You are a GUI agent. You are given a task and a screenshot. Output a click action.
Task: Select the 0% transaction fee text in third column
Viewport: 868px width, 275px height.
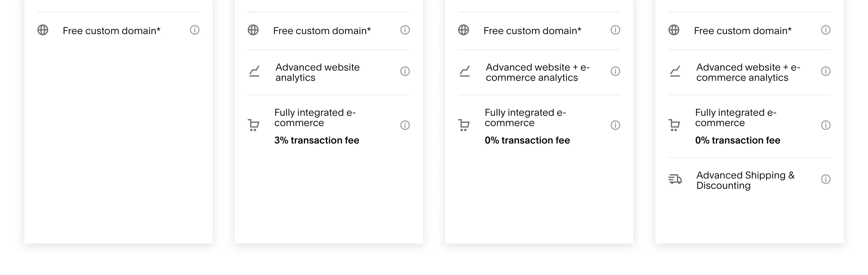[x=527, y=140]
